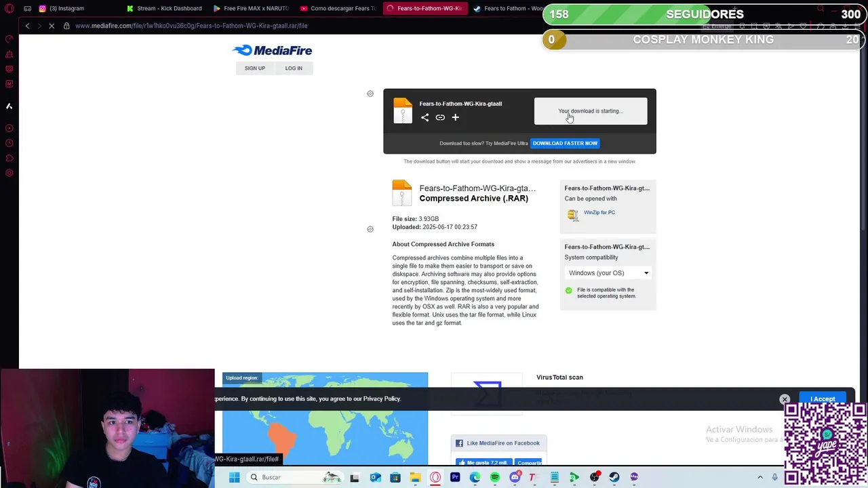Open OBS Studio from the taskbar
This screenshot has width=868, height=488.
[595, 478]
